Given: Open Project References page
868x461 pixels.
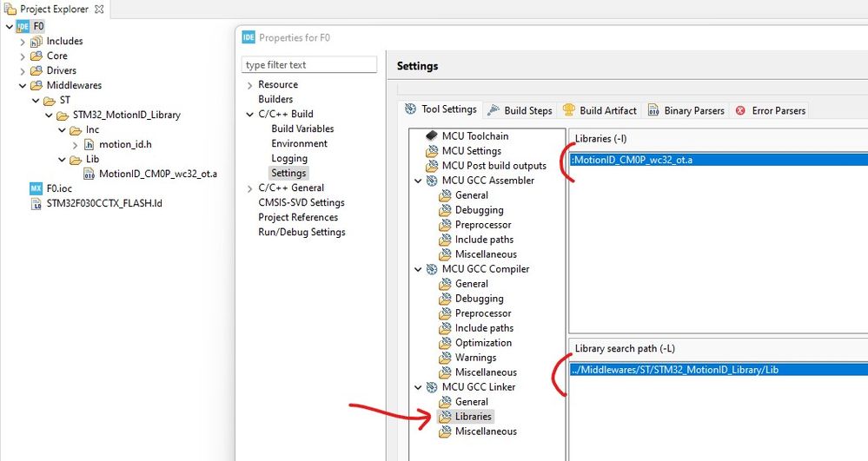Looking at the screenshot, I should click(298, 218).
